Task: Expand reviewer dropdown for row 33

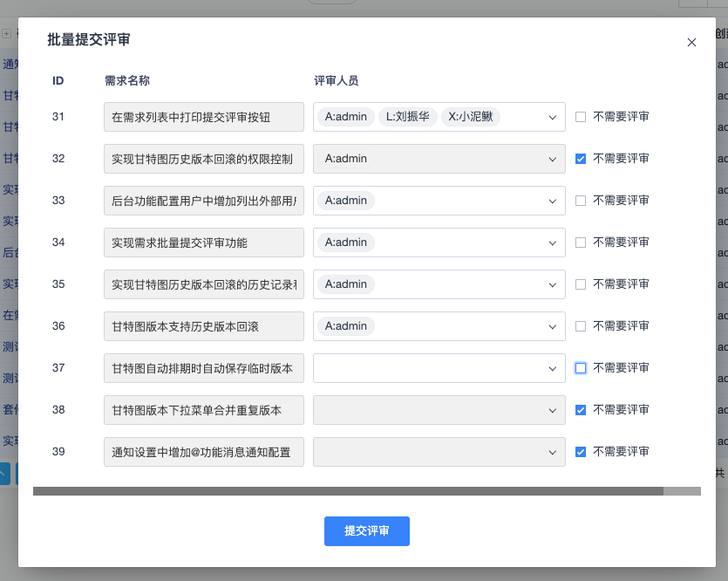Action: tap(553, 202)
